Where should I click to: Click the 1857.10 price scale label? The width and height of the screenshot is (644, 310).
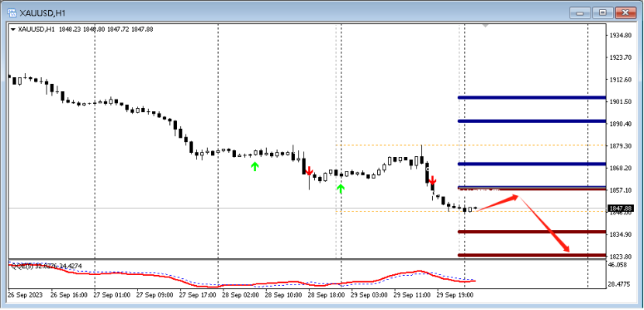(621, 190)
